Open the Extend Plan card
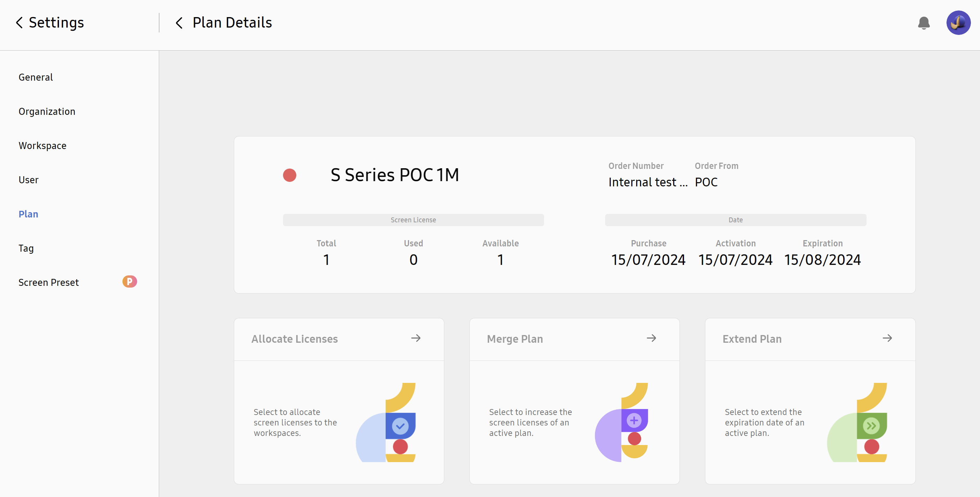Viewport: 980px width, 497px height. pos(810,401)
